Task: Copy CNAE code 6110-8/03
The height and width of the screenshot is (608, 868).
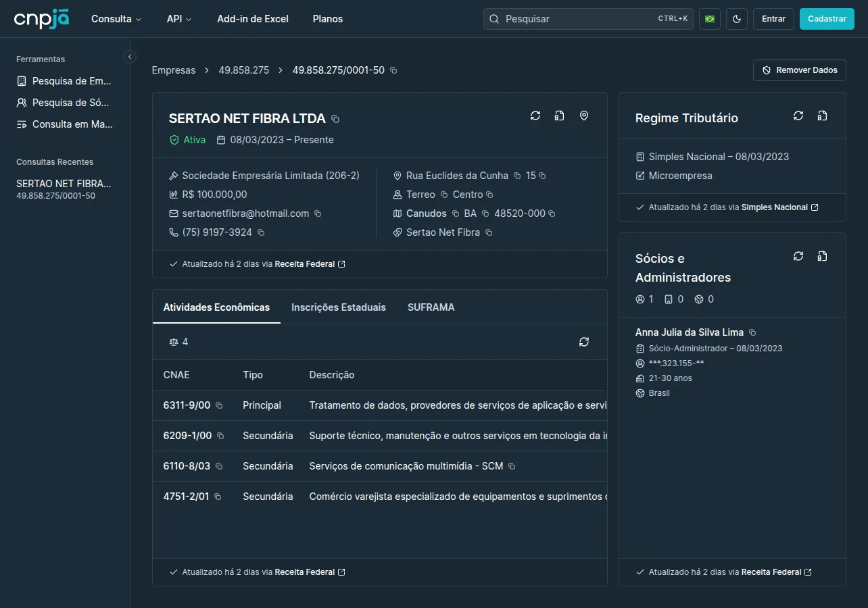Action: click(x=219, y=466)
